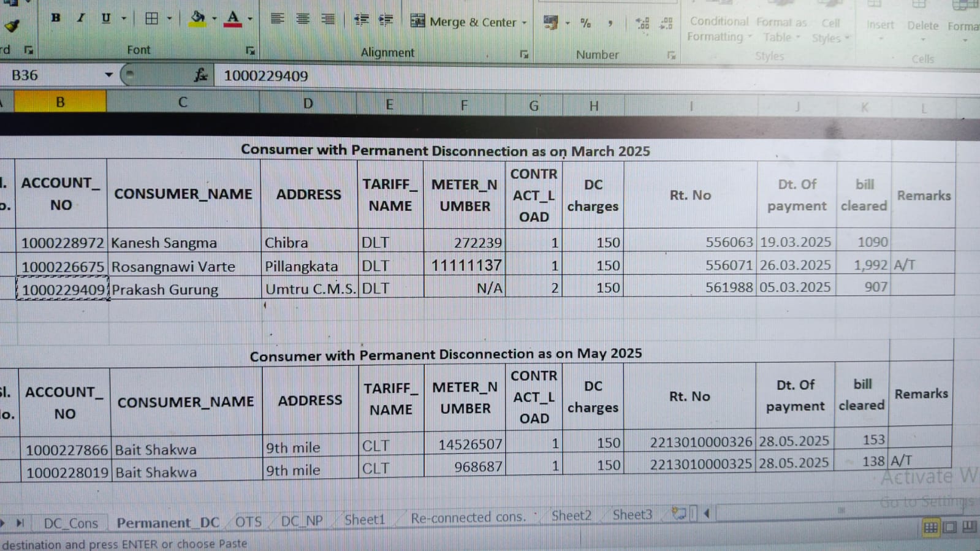Screen dimensions: 980x551
Task: Apply the yellow Fill Color bucket
Action: 197,18
